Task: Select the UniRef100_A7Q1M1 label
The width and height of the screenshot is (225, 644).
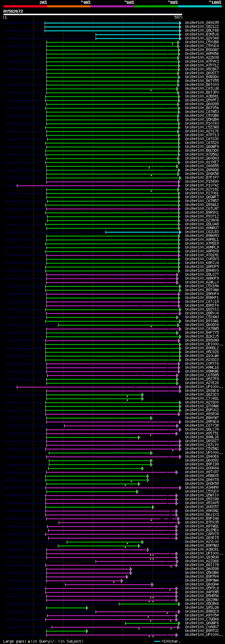Action: pyautogui.click(x=202, y=255)
